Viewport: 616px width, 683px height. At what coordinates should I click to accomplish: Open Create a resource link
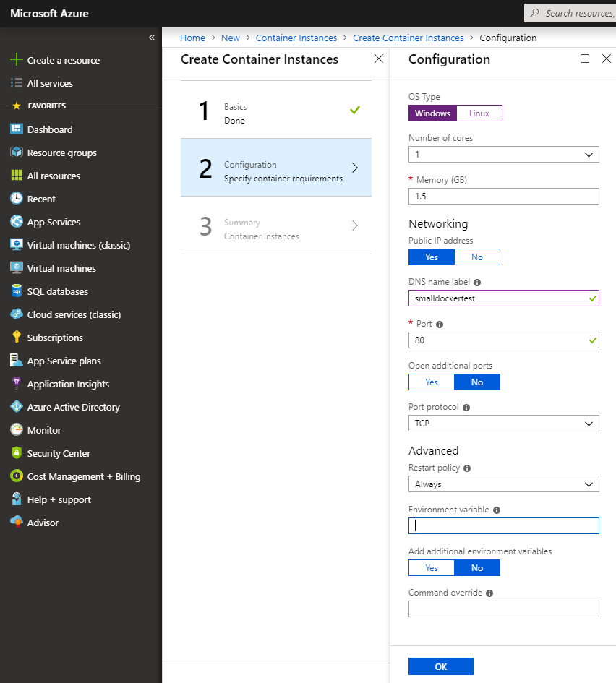pos(64,60)
